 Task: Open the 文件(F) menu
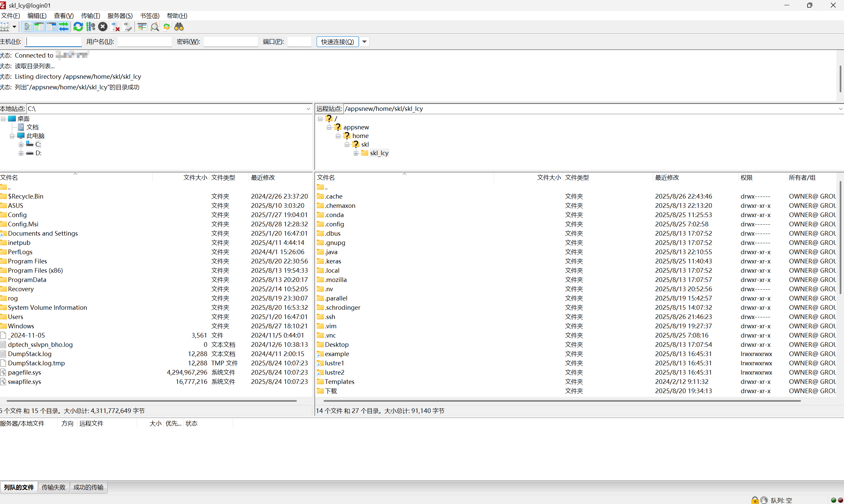point(10,16)
